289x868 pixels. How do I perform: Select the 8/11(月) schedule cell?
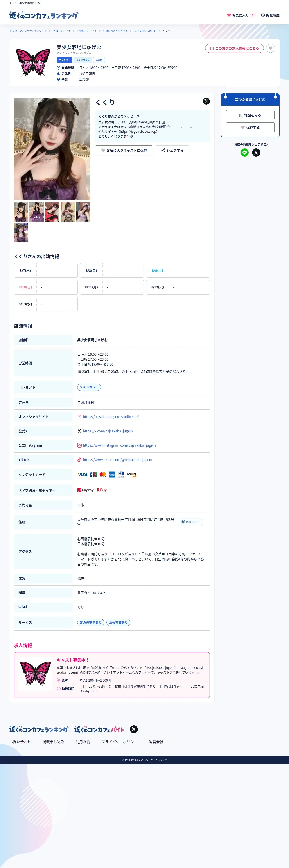[x=112, y=287]
